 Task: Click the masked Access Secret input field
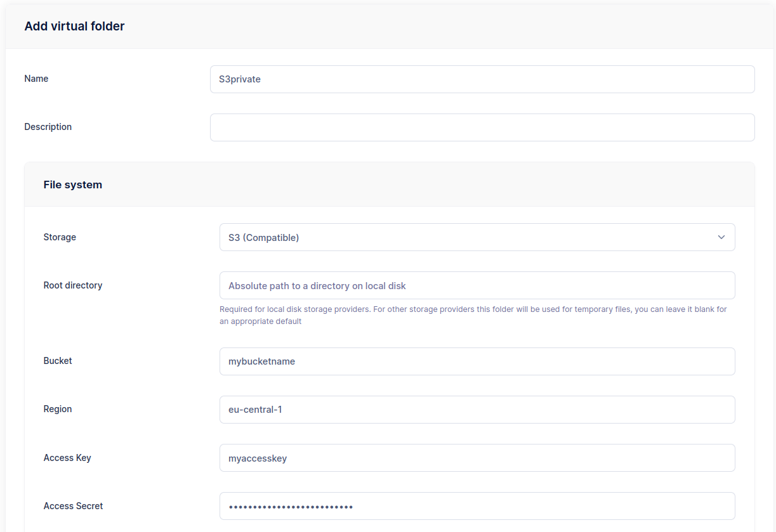pyautogui.click(x=477, y=505)
